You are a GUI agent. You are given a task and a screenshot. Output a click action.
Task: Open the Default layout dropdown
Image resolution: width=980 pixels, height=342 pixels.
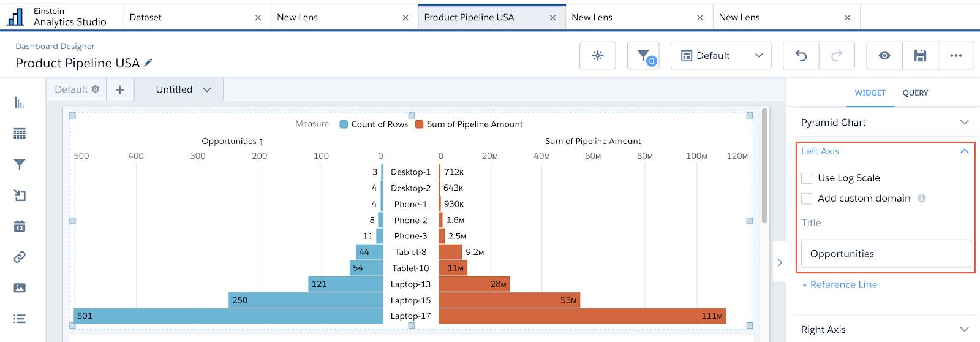[721, 56]
